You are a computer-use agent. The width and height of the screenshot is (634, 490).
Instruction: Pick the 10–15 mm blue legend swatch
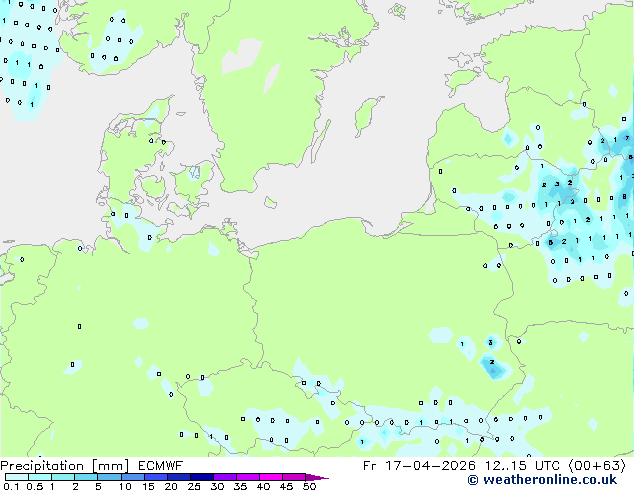(x=133, y=477)
